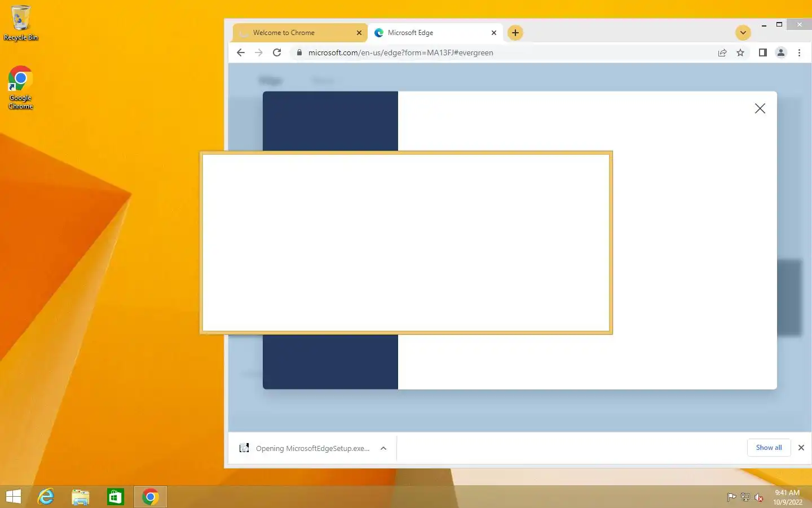The image size is (812, 508).
Task: Reload the Microsoft Edge page
Action: 277,52
